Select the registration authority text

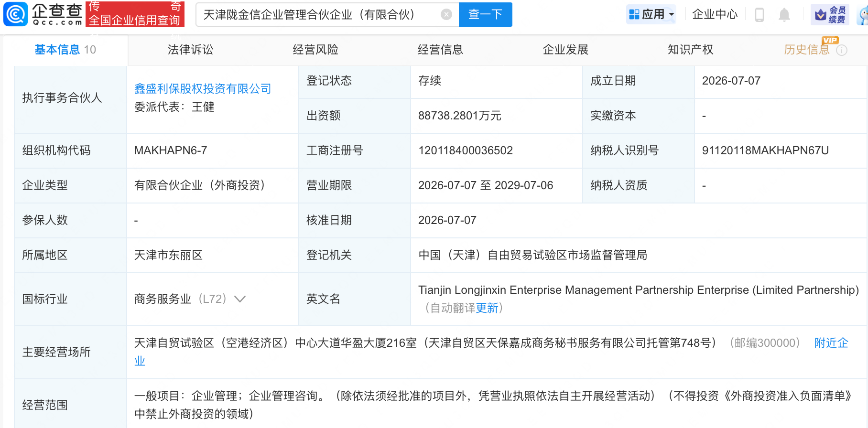pos(532,255)
